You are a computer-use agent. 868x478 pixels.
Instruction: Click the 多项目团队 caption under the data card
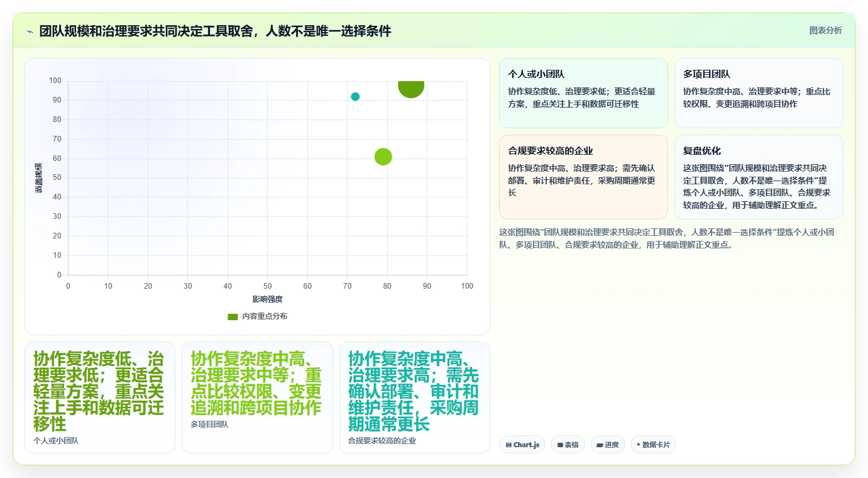coord(209,425)
